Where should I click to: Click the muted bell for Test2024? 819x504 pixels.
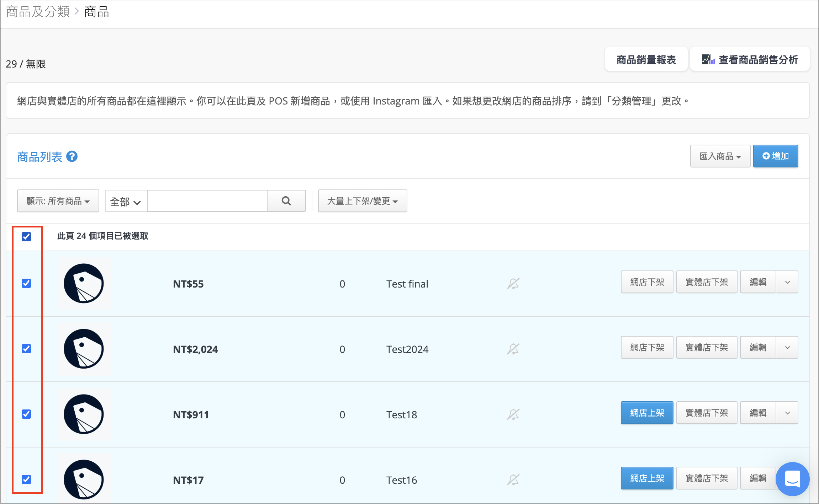[513, 349]
